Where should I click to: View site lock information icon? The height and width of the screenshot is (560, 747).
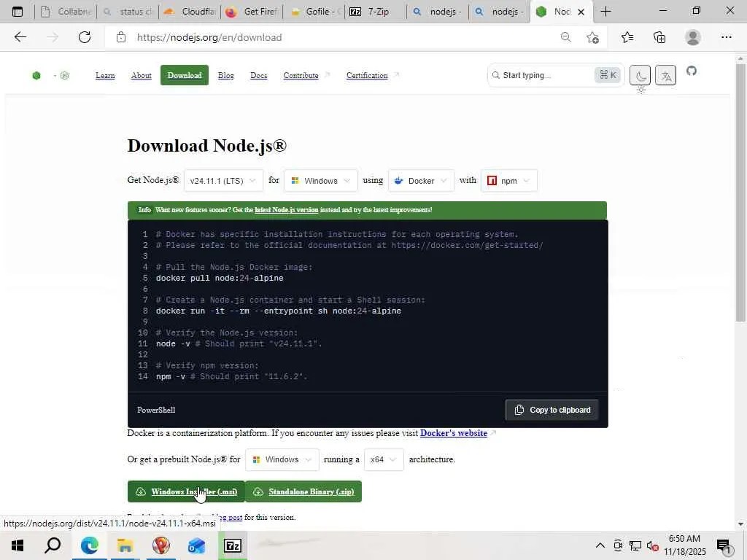pos(121,37)
